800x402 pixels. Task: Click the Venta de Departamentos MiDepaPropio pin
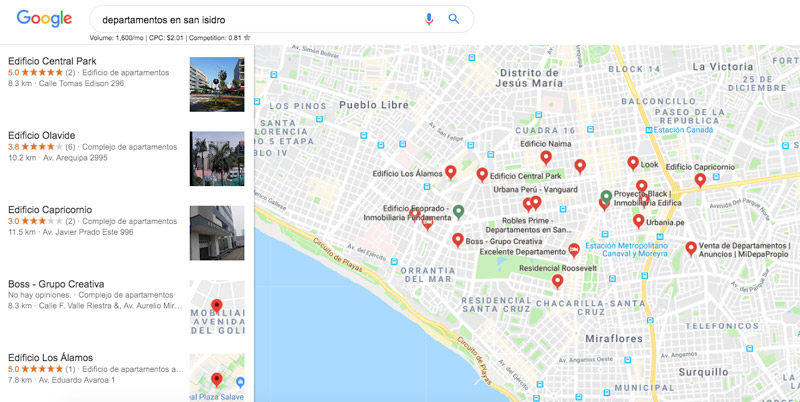click(691, 248)
